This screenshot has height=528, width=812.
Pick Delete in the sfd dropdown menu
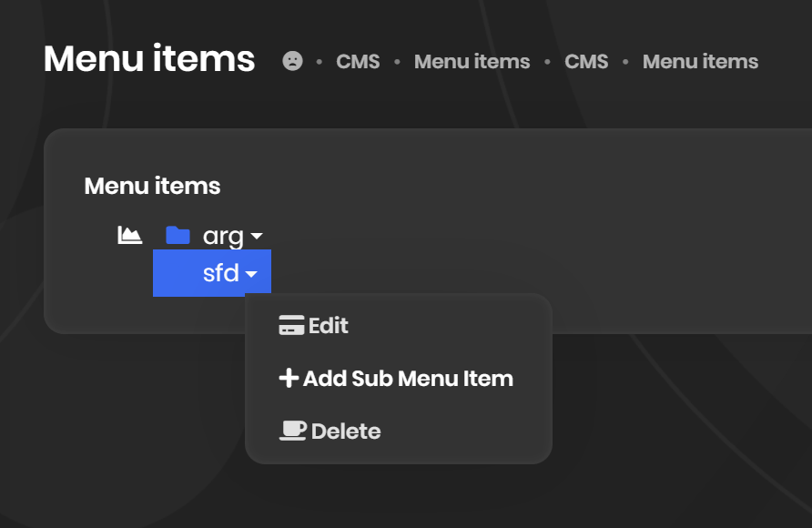[x=346, y=432]
